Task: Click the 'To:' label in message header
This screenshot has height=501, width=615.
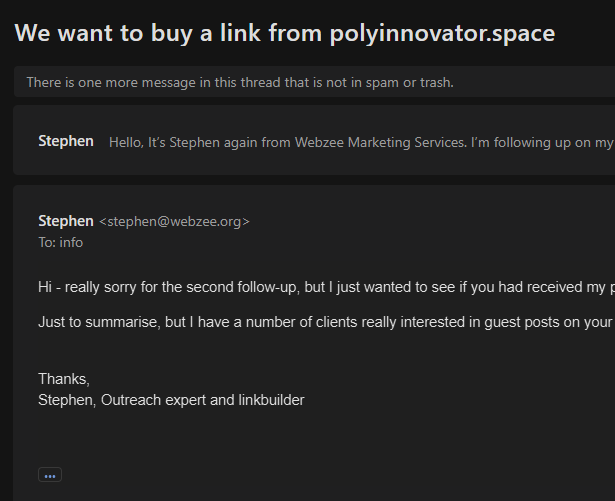Action: [46, 243]
